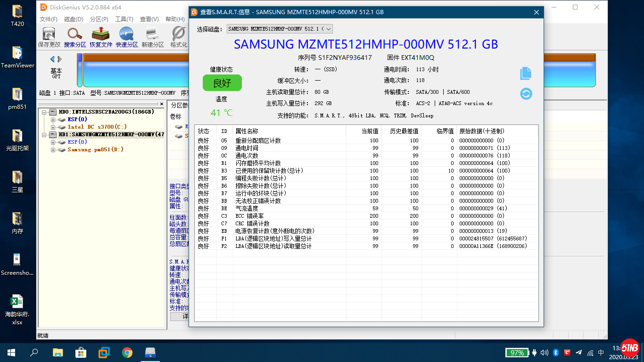This screenshot has width=644, height=362.
Task: Copy SMART info using the copy icon
Action: tap(526, 74)
